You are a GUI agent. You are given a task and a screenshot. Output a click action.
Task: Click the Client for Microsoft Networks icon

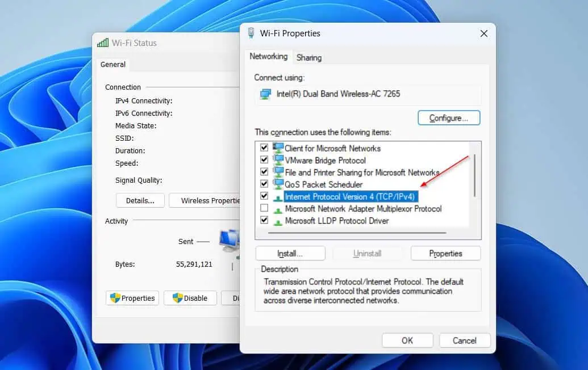coord(278,148)
